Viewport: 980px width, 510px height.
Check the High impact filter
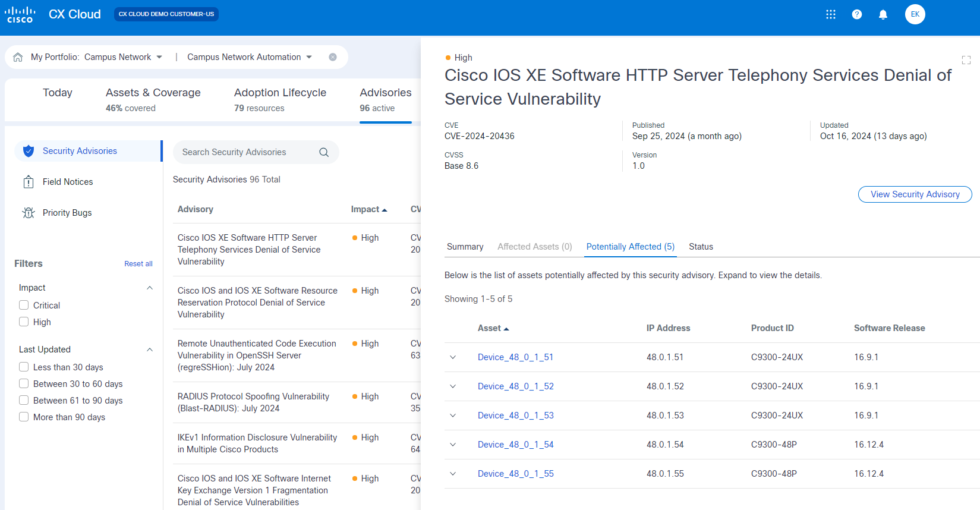[24, 322]
